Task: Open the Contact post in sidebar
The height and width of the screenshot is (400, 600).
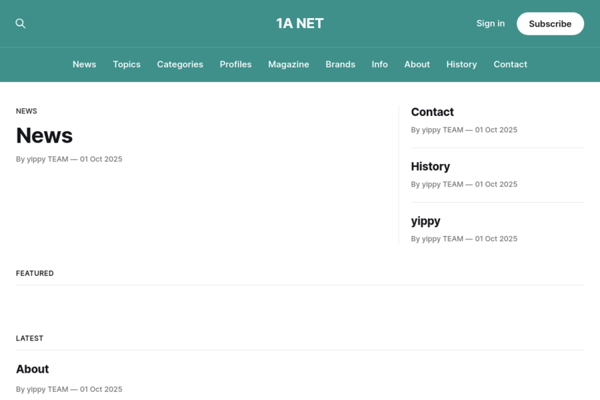Action: 432,112
